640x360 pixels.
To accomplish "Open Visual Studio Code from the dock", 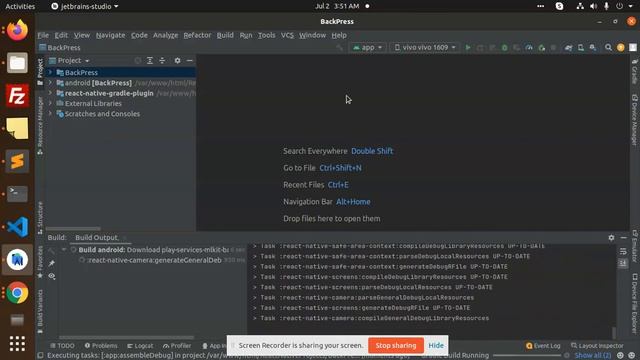I will pyautogui.click(x=17, y=227).
